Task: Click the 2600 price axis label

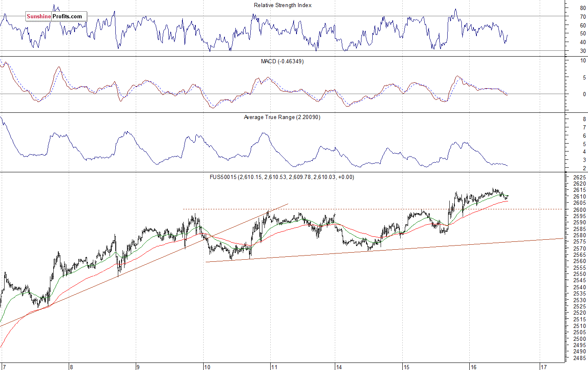Action: click(x=579, y=210)
